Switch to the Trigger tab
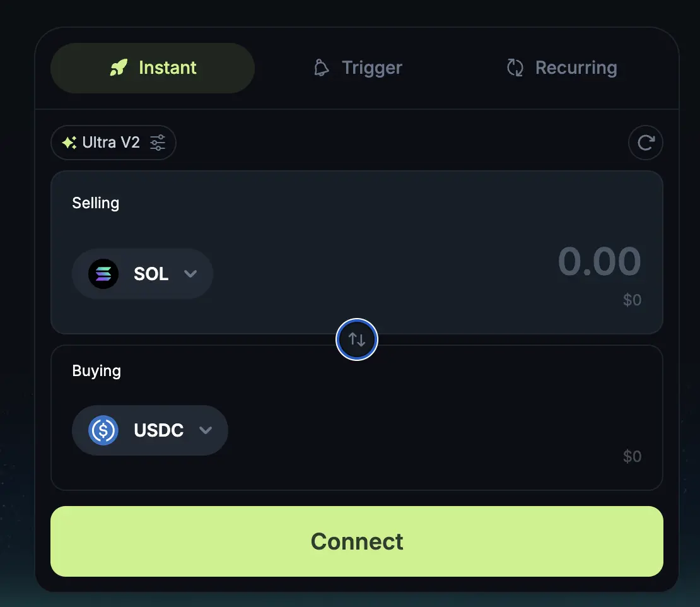This screenshot has height=607, width=700. [x=358, y=68]
